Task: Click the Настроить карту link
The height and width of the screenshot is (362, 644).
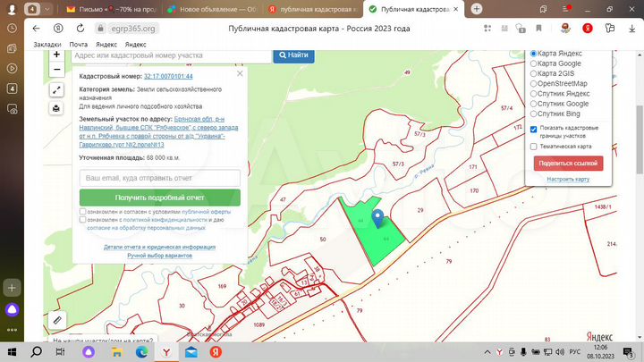Action: [568, 179]
